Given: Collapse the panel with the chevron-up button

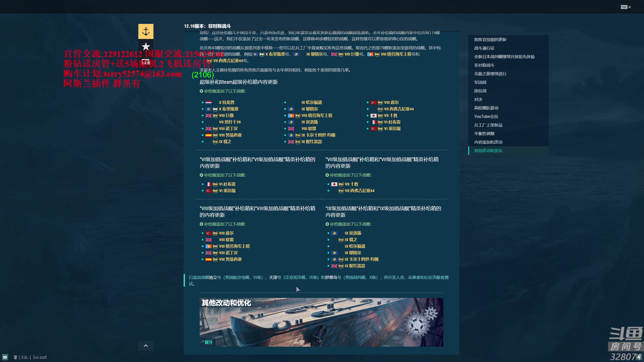Looking at the screenshot, I should [146, 346].
